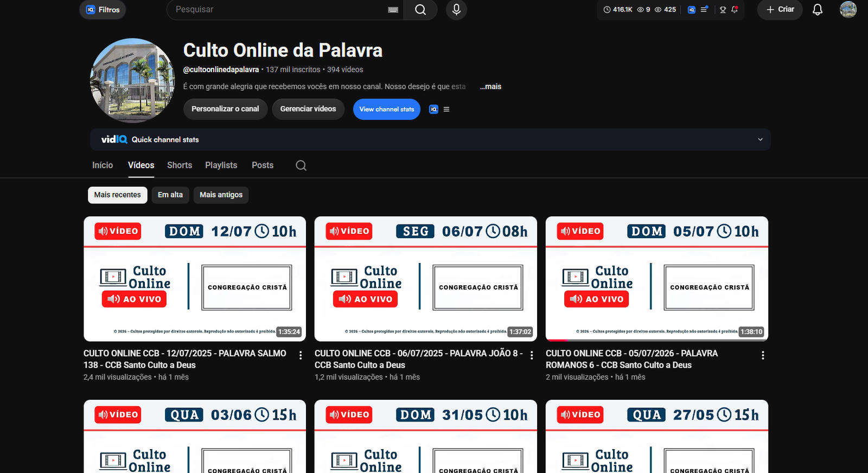Click the 1:38:10 duration badge
The image size is (868, 473).
click(x=751, y=332)
